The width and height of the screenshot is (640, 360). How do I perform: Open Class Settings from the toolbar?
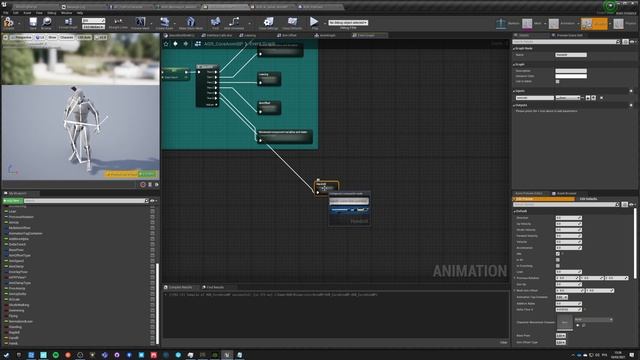268,23
